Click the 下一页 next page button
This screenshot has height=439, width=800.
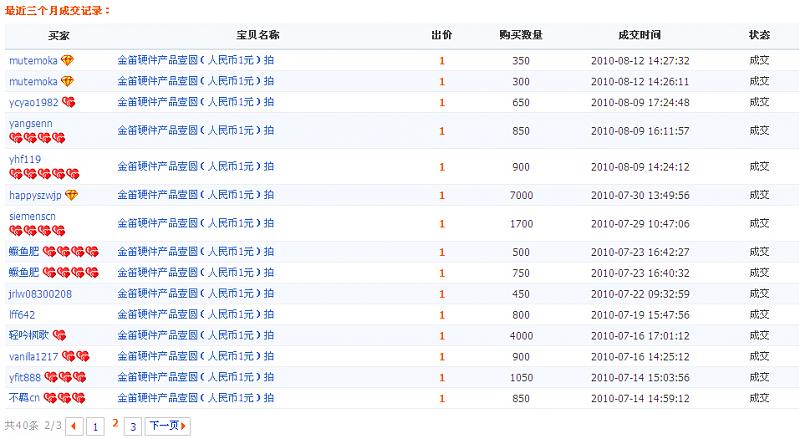click(x=168, y=426)
